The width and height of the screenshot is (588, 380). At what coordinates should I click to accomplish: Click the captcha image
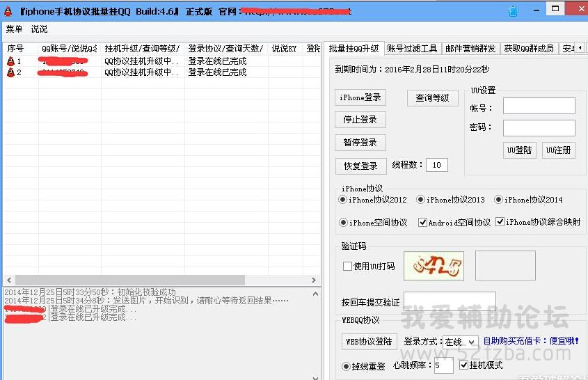434,266
